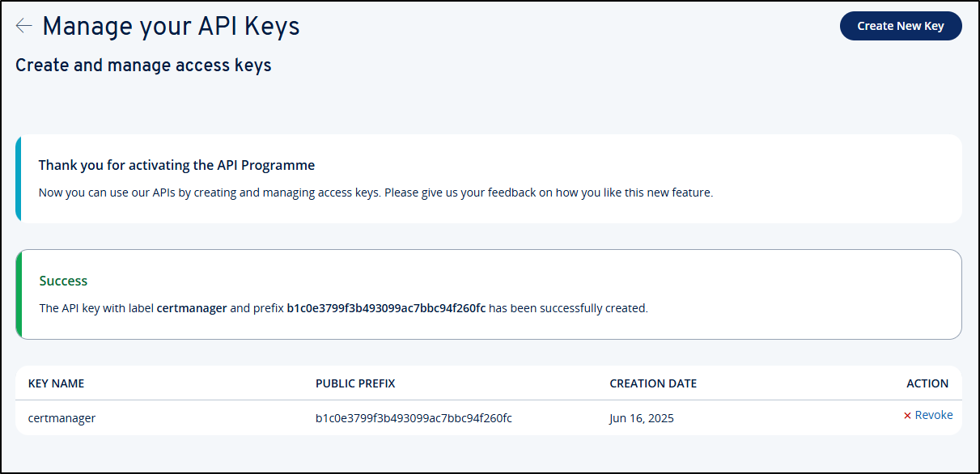Click the Create and manage access keys subtitle

point(143,66)
